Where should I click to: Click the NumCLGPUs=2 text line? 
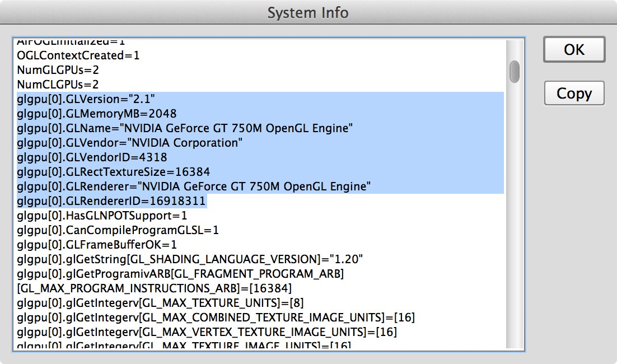58,85
